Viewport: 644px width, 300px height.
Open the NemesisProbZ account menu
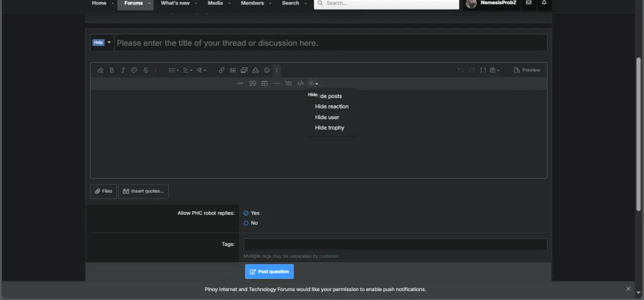click(492, 4)
